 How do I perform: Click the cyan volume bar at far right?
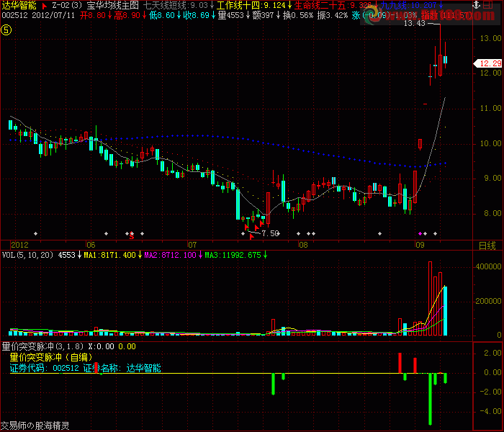(446, 311)
